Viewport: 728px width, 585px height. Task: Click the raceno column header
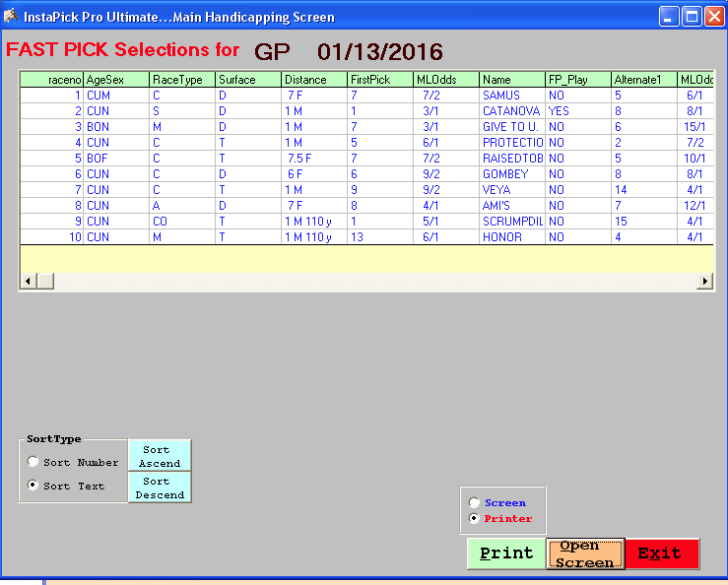pyautogui.click(x=52, y=80)
